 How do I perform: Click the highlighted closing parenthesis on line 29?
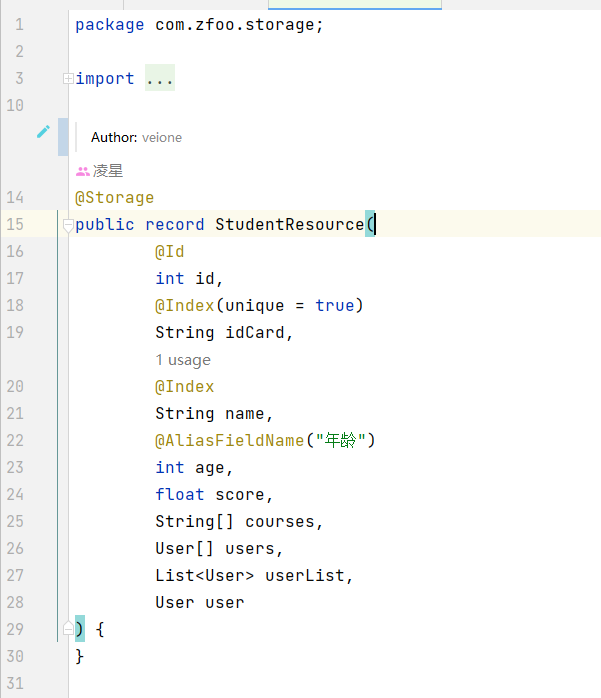[x=80, y=629]
